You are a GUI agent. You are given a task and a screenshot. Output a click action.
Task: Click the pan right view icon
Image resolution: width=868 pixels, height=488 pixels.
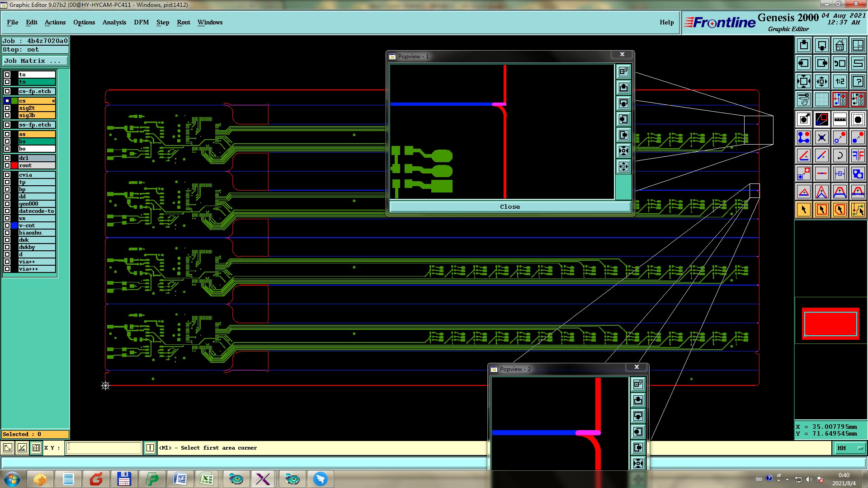coord(822,63)
